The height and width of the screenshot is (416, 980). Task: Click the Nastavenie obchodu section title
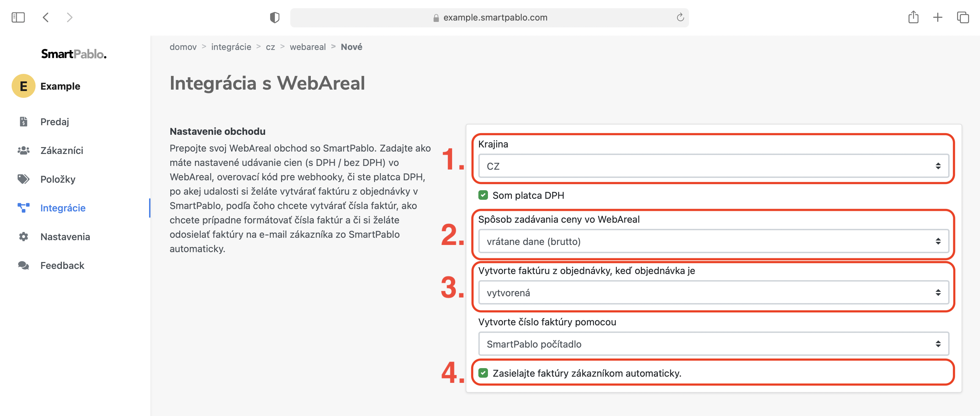(217, 131)
